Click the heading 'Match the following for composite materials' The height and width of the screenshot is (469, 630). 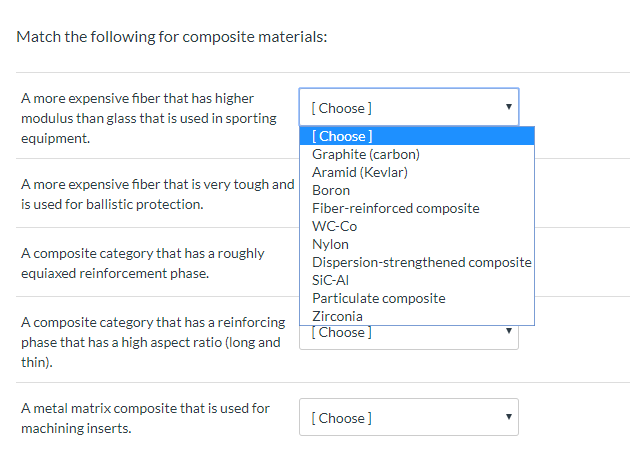click(x=172, y=37)
